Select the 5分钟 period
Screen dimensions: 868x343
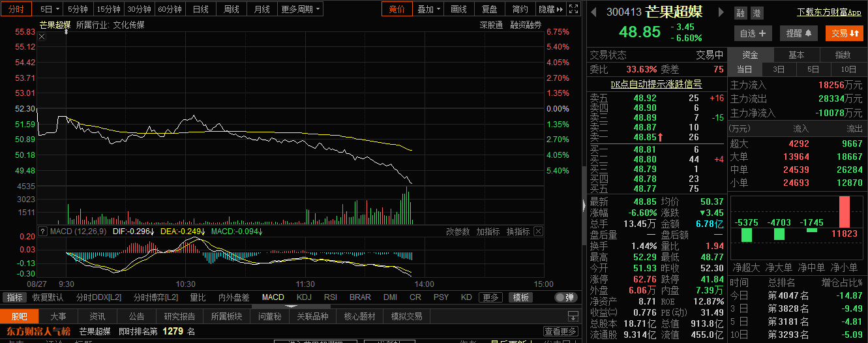(x=78, y=9)
